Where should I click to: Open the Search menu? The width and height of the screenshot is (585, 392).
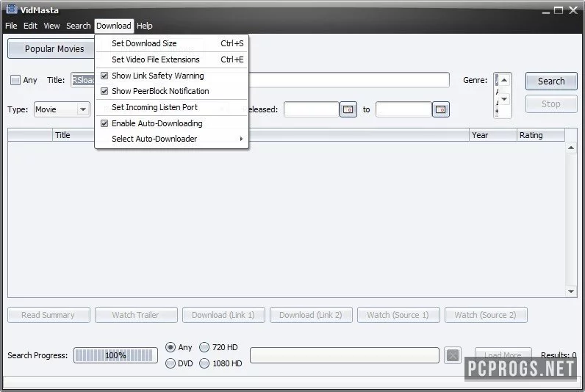(x=79, y=26)
